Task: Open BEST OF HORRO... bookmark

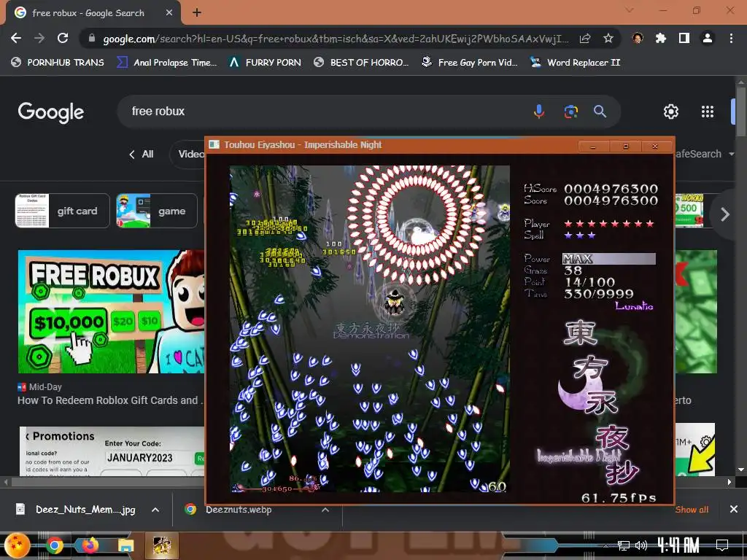Action: coord(361,63)
